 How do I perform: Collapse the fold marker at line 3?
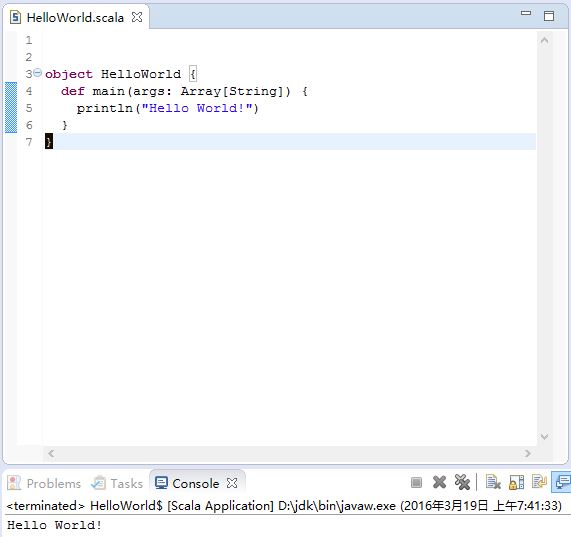click(38, 73)
